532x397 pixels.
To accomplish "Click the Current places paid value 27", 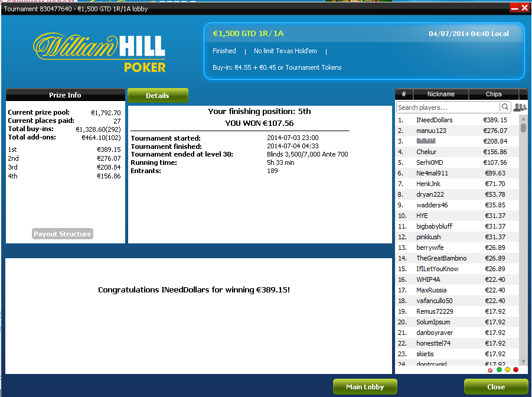I will (x=117, y=121).
